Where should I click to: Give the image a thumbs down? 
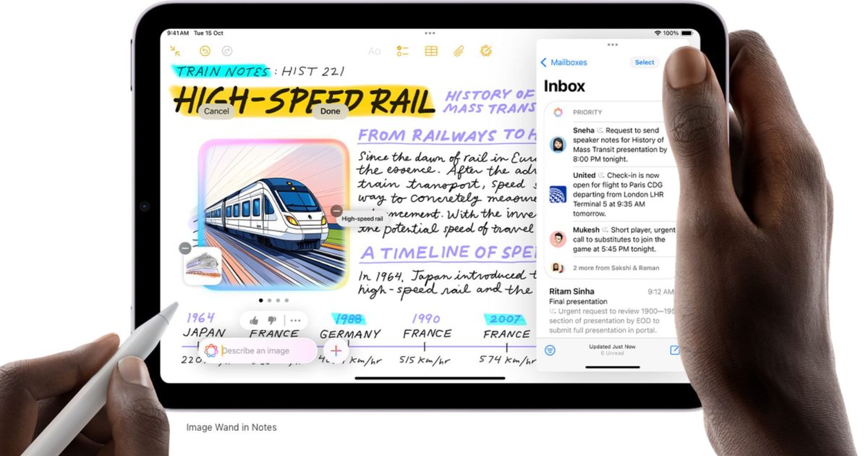tap(272, 320)
